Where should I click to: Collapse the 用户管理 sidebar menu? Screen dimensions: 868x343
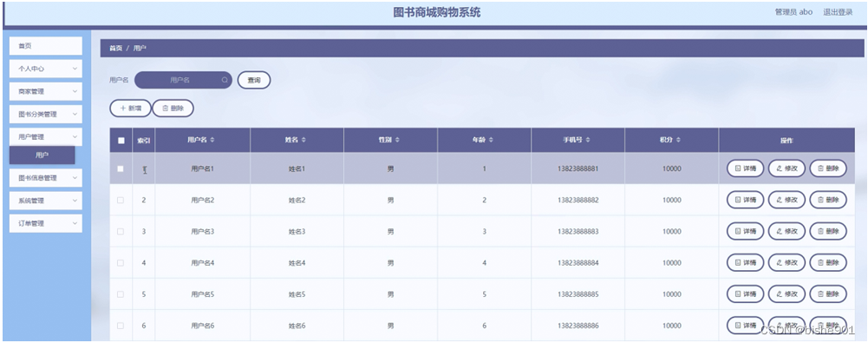point(46,137)
